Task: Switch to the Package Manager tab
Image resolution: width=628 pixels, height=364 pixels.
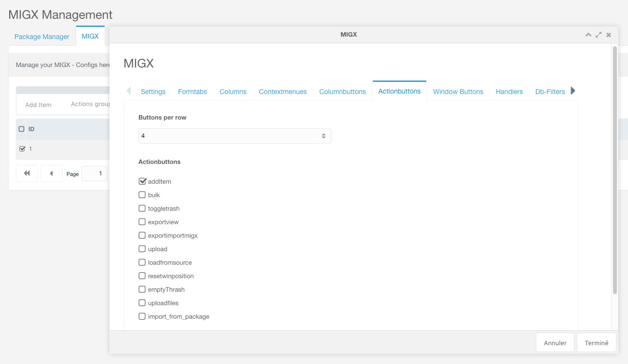Action: 42,37
